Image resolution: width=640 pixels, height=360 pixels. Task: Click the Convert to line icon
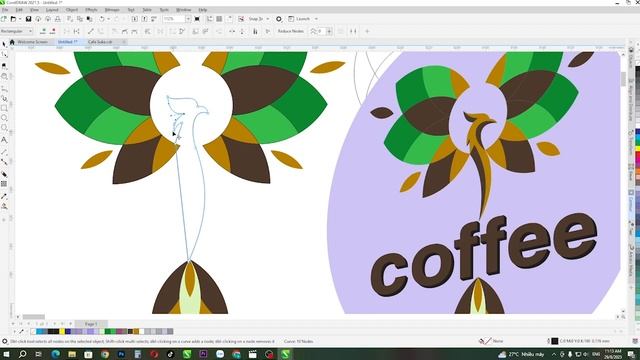(90, 31)
